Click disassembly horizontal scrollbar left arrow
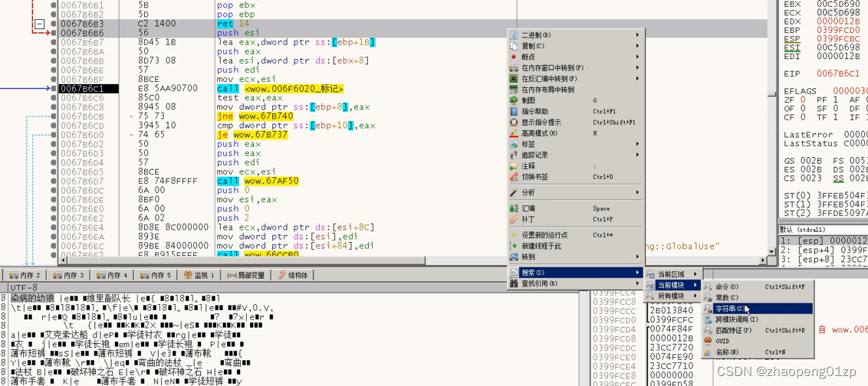 click(63, 260)
